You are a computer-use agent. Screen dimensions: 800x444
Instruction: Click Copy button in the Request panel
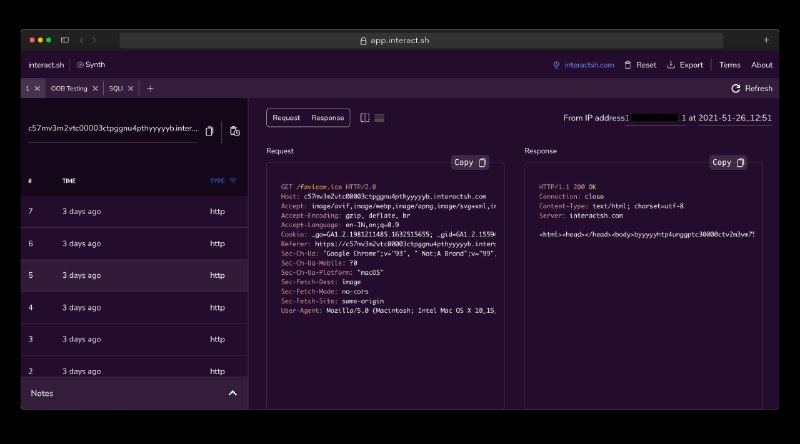coord(470,162)
